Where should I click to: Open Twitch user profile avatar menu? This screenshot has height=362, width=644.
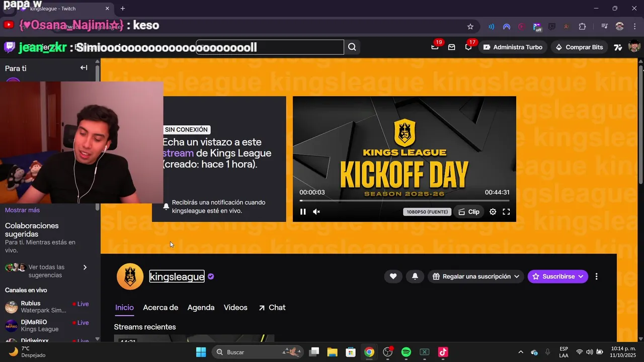click(x=634, y=47)
